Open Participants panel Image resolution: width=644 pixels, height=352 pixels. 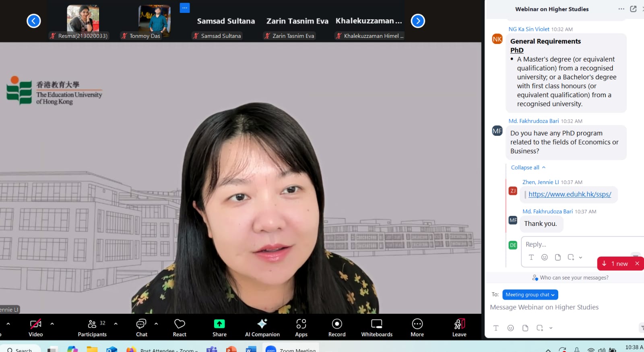coord(92,328)
